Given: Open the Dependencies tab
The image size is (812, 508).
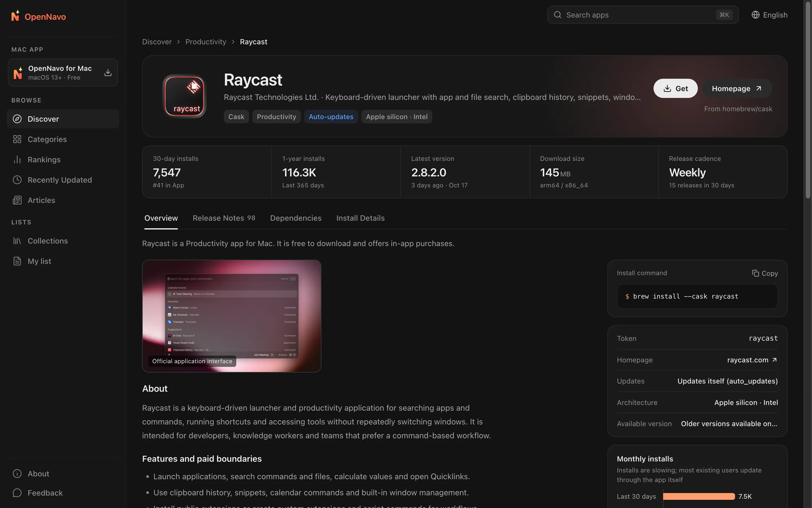Looking at the screenshot, I should click(x=295, y=218).
